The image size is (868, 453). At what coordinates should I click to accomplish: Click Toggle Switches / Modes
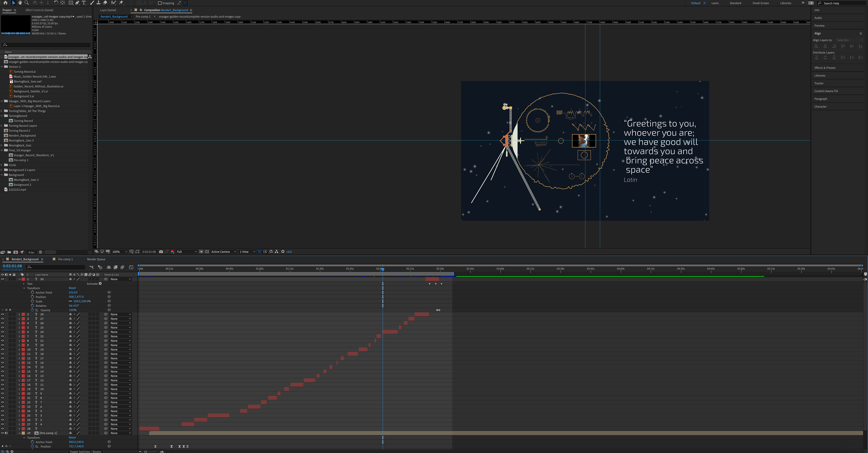pyautogui.click(x=85, y=451)
